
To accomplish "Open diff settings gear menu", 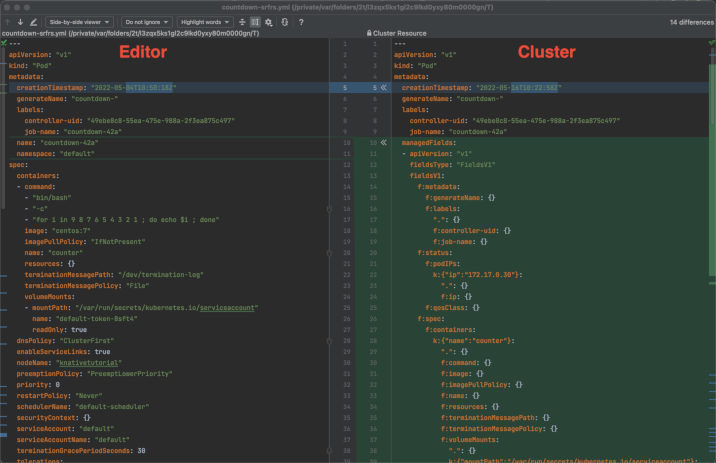I will (268, 22).
